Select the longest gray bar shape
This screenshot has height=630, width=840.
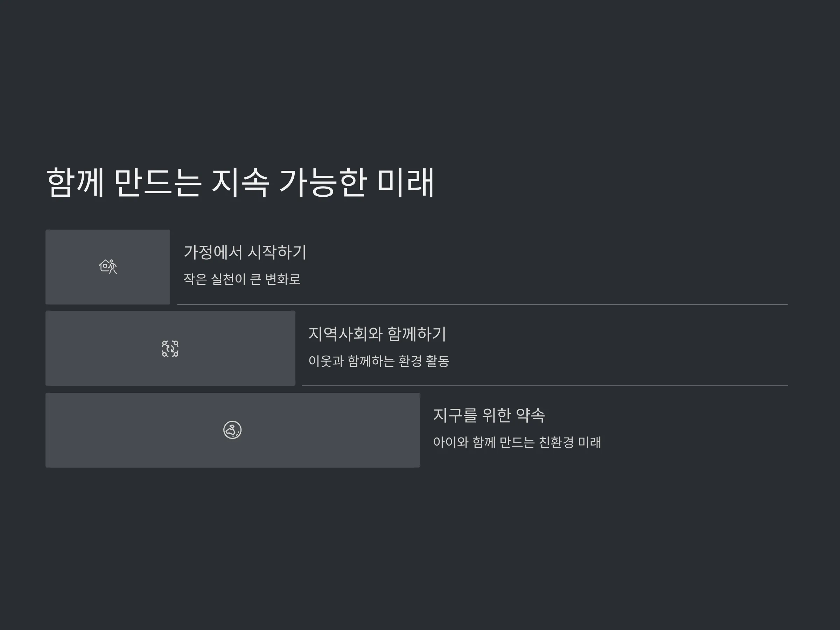pos(233,430)
